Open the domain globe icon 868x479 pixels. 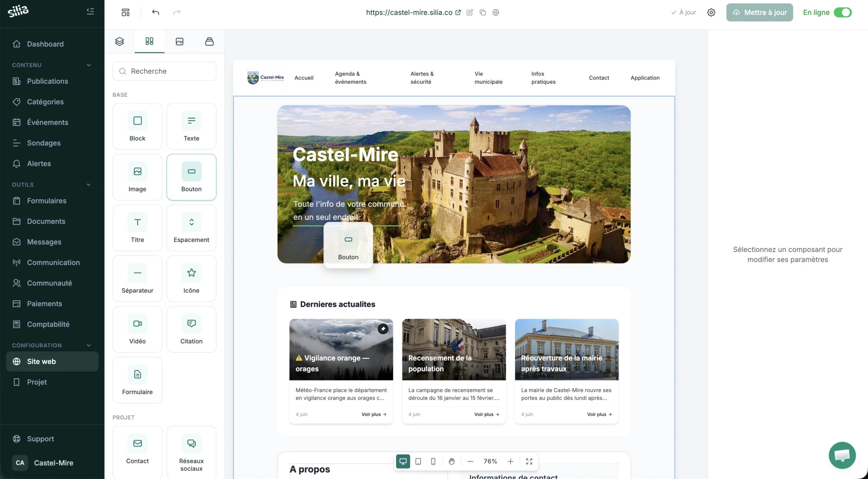click(x=496, y=13)
